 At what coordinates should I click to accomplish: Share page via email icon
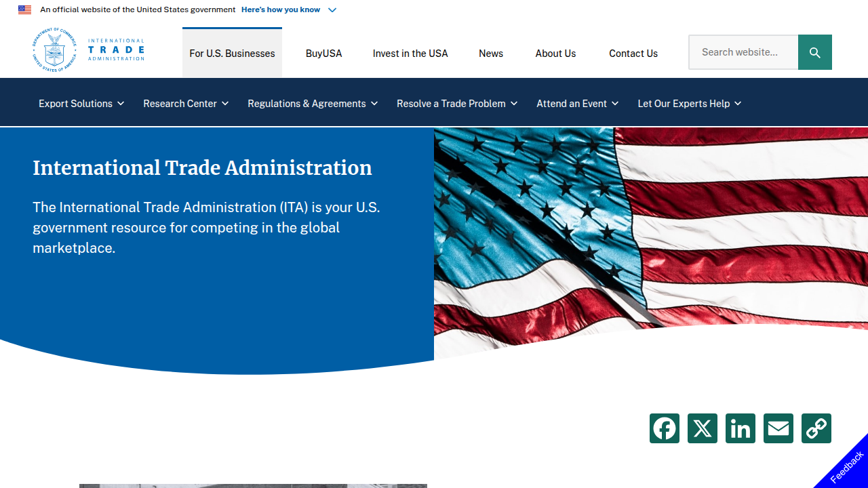[x=778, y=428]
